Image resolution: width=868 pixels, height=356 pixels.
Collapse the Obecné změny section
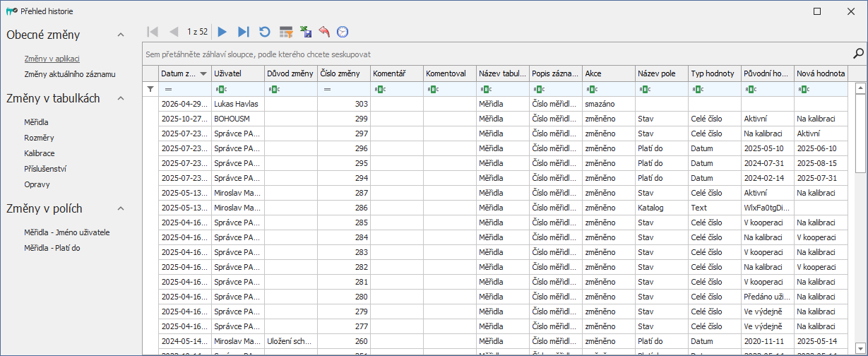click(x=121, y=35)
